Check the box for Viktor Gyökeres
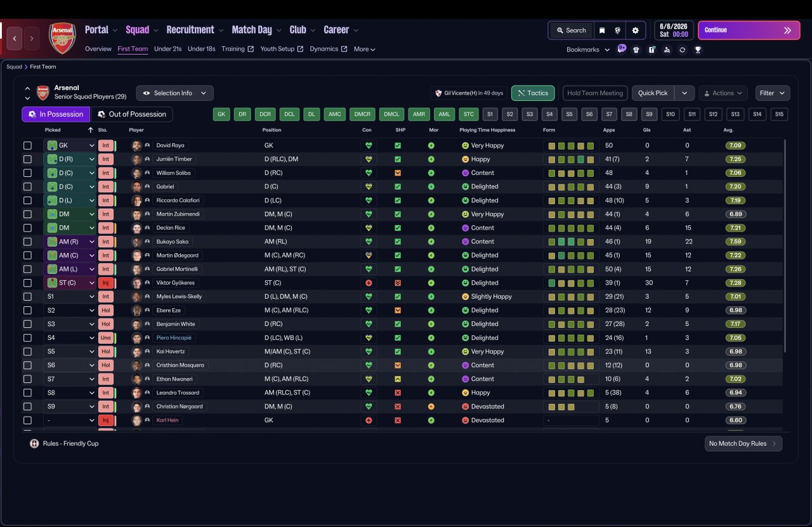This screenshot has height=527, width=812. click(27, 283)
